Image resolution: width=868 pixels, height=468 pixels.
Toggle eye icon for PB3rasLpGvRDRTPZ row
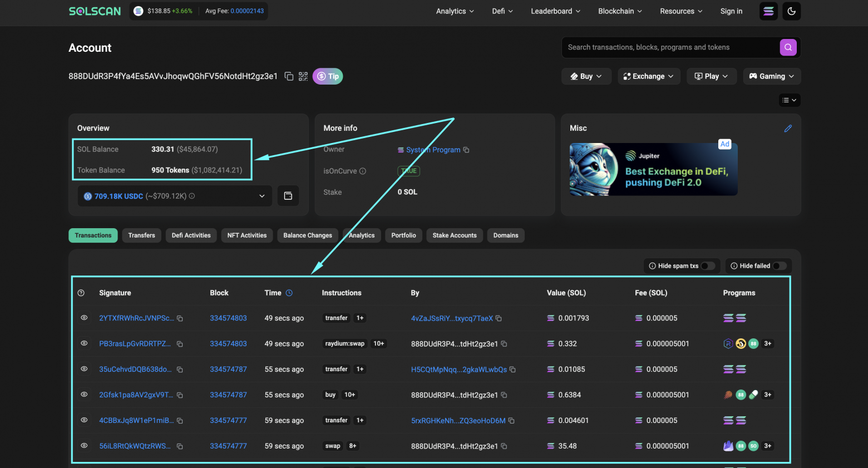pos(84,343)
